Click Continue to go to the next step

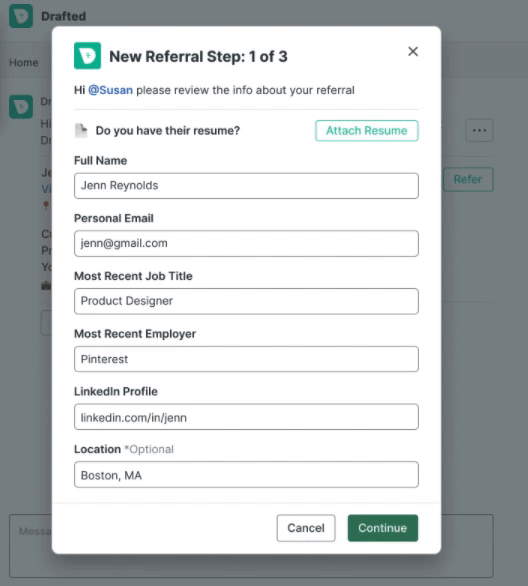tap(383, 528)
